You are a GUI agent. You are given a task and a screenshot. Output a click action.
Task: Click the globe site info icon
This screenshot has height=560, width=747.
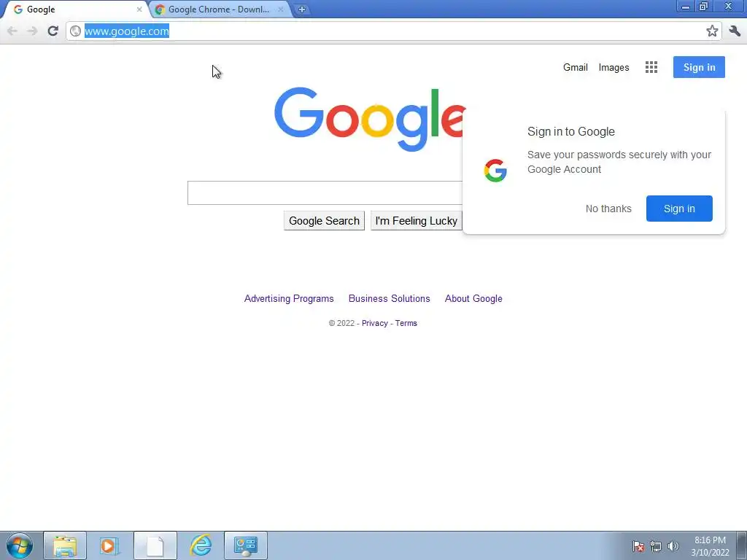click(x=75, y=31)
